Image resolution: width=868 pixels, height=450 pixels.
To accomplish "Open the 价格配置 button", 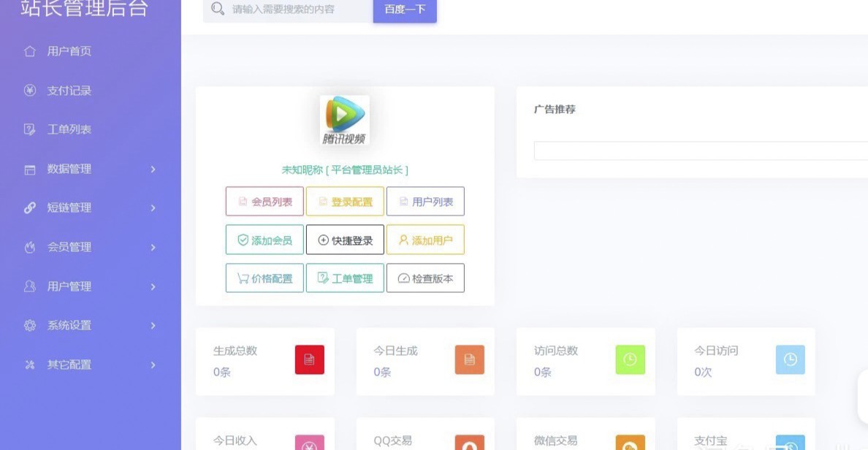I will click(264, 278).
